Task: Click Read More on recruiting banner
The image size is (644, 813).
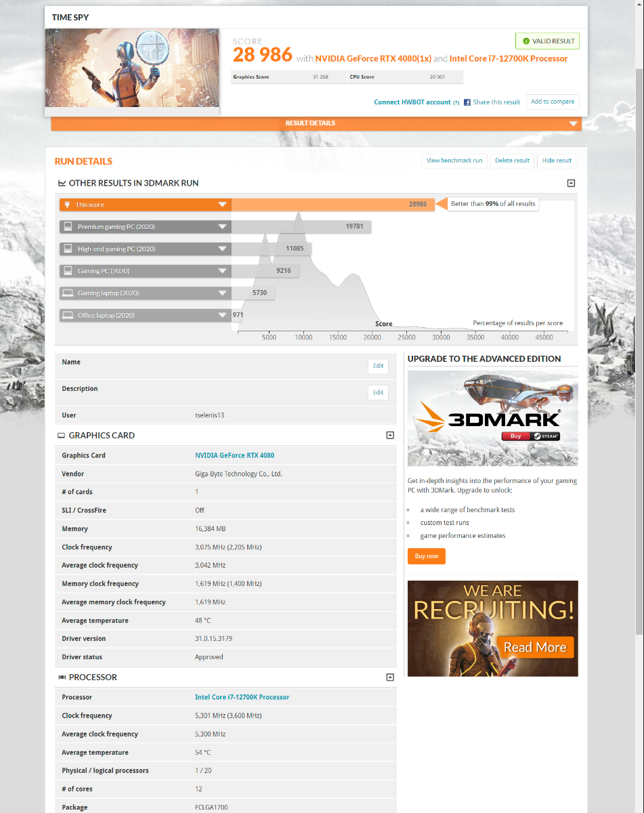Action: point(535,647)
